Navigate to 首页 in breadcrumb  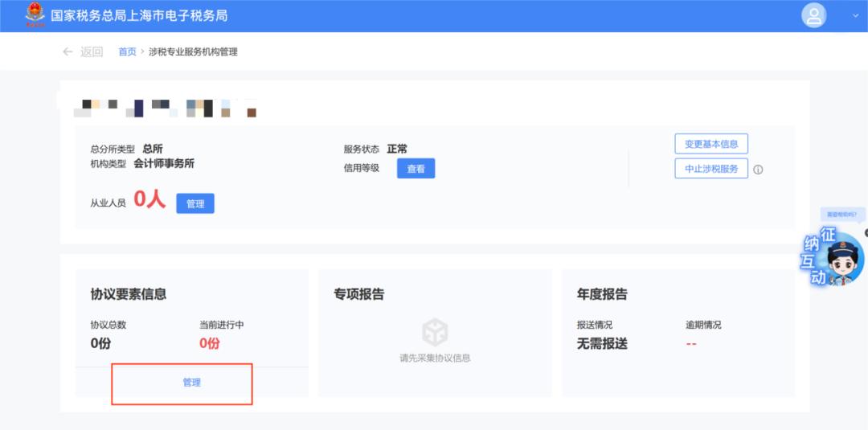tap(127, 52)
